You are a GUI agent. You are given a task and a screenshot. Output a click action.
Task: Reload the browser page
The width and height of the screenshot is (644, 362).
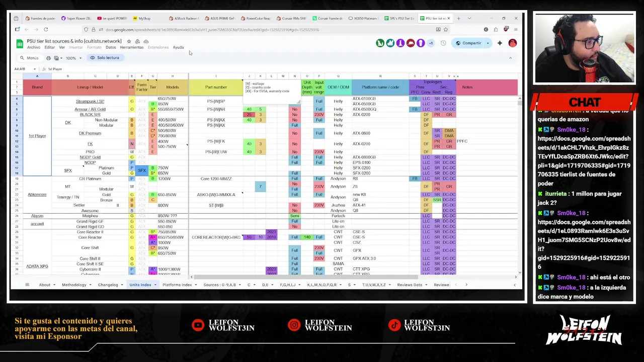(46, 30)
